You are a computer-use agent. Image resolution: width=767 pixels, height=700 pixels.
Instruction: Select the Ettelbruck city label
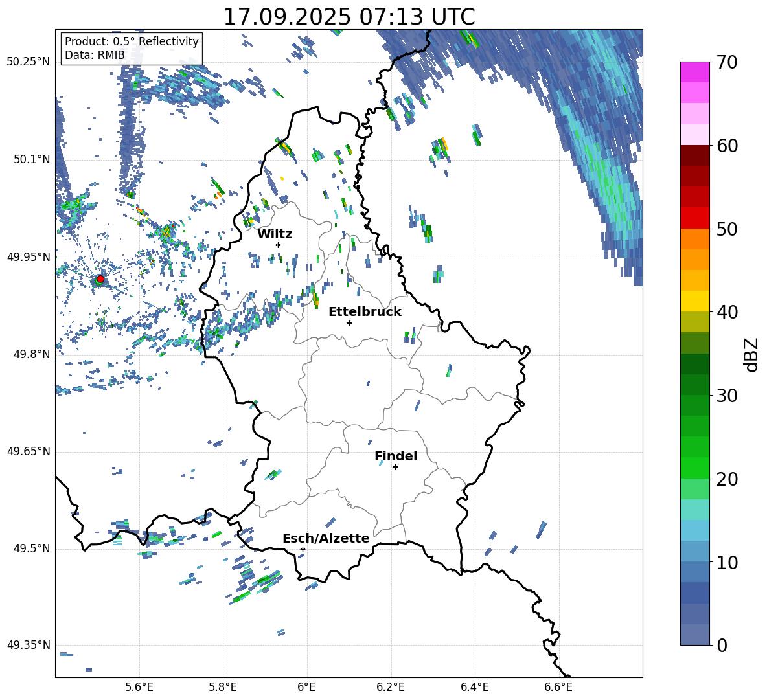(x=365, y=312)
